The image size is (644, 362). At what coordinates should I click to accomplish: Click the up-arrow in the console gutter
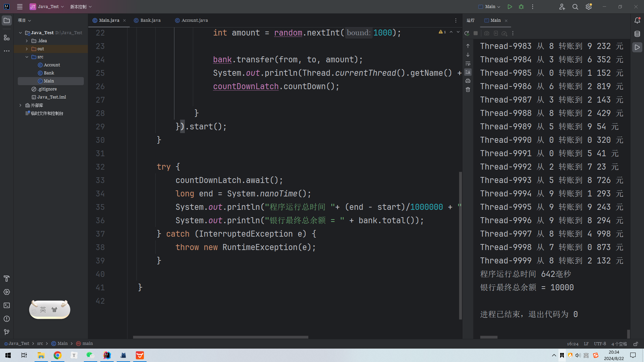[468, 46]
